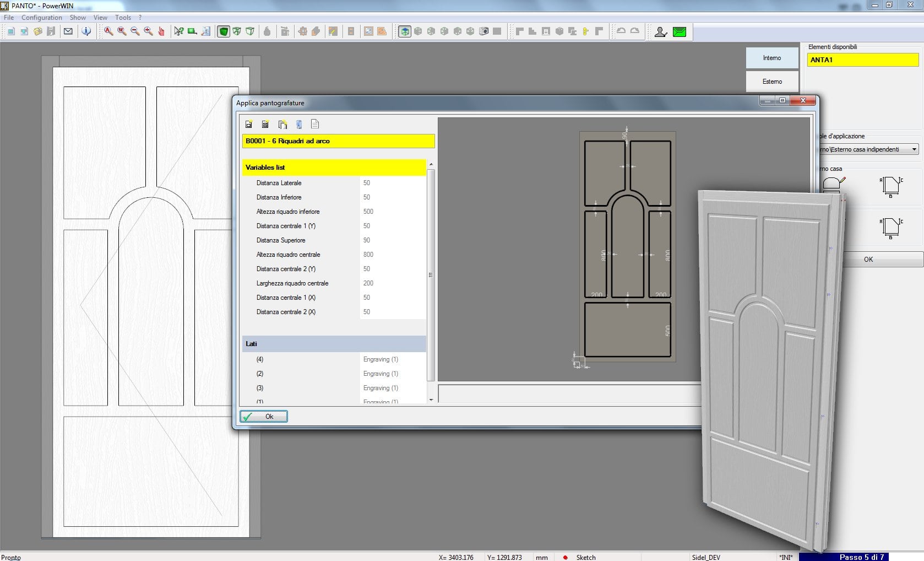924x561 pixels.
Task: Click the yellow door handle toolbar icon
Action: coord(585,31)
